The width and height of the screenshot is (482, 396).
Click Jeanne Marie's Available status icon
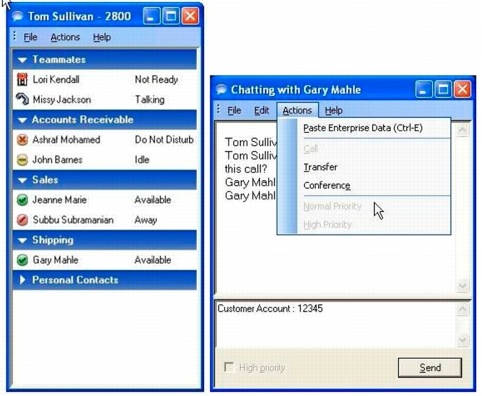(x=22, y=200)
